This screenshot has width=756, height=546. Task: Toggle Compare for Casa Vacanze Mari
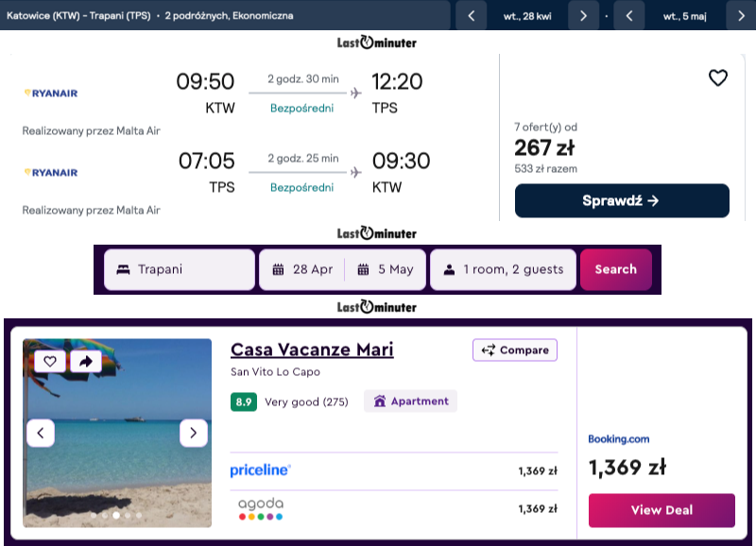pos(515,350)
